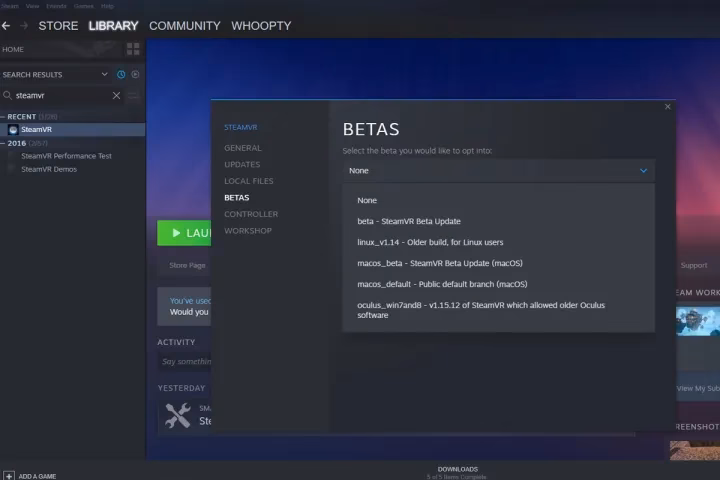Expand the Search Results collection dropdown

105,74
